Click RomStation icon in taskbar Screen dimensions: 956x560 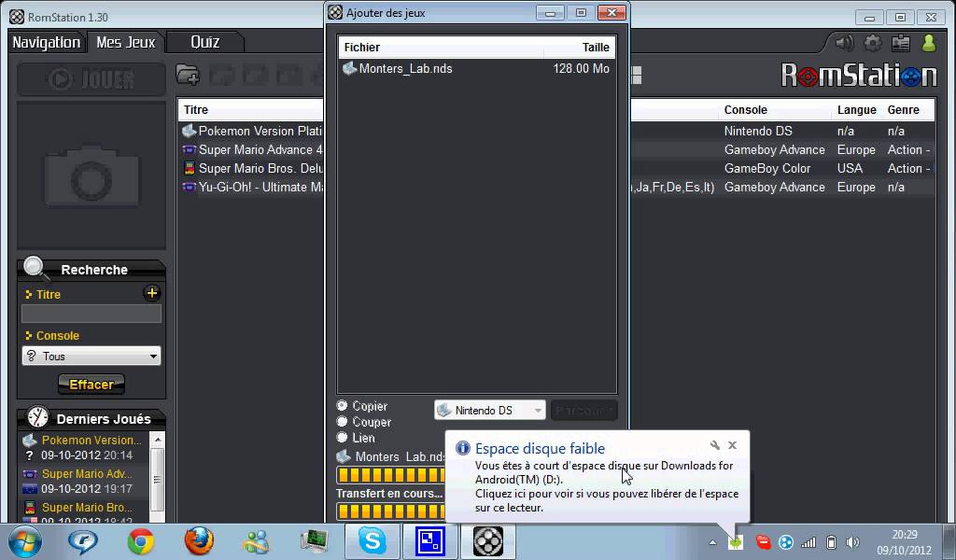[488, 541]
